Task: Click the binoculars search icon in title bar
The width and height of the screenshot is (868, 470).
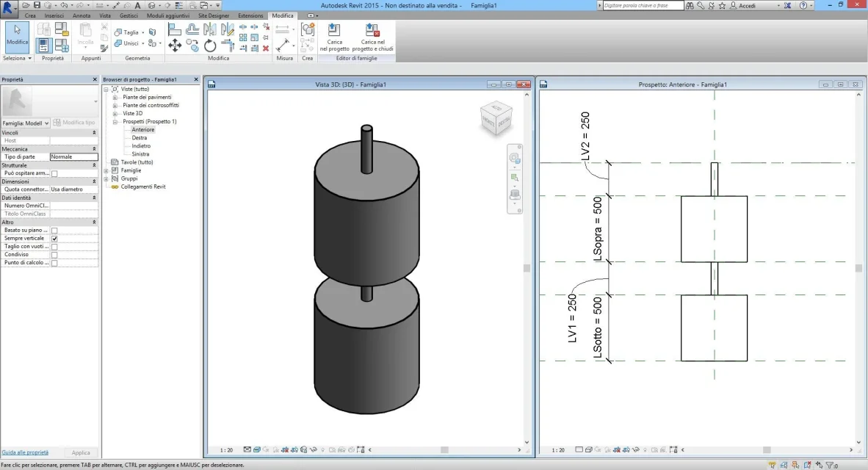Action: coord(690,6)
